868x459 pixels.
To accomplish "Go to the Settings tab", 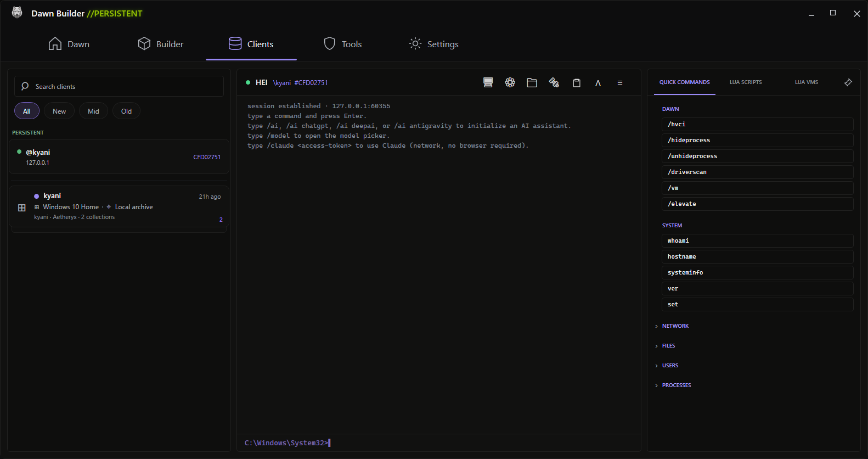I will pyautogui.click(x=433, y=44).
